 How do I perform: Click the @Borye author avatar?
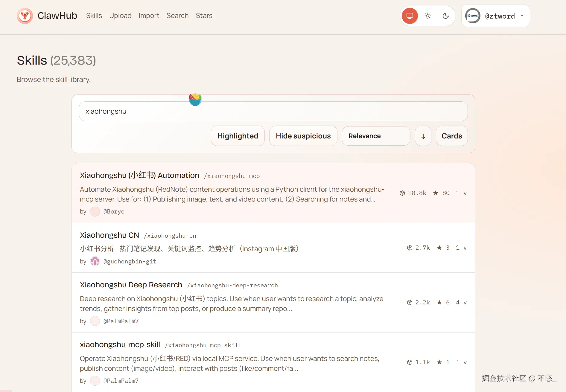click(x=95, y=211)
